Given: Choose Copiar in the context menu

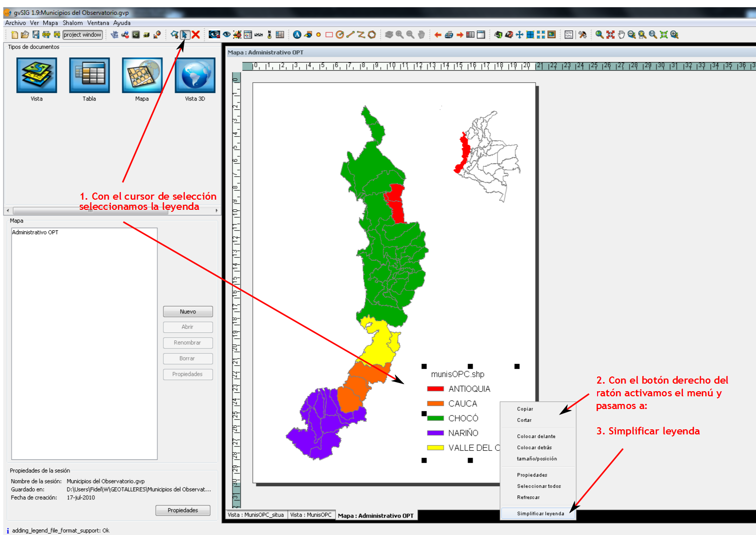Looking at the screenshot, I should [538, 409].
